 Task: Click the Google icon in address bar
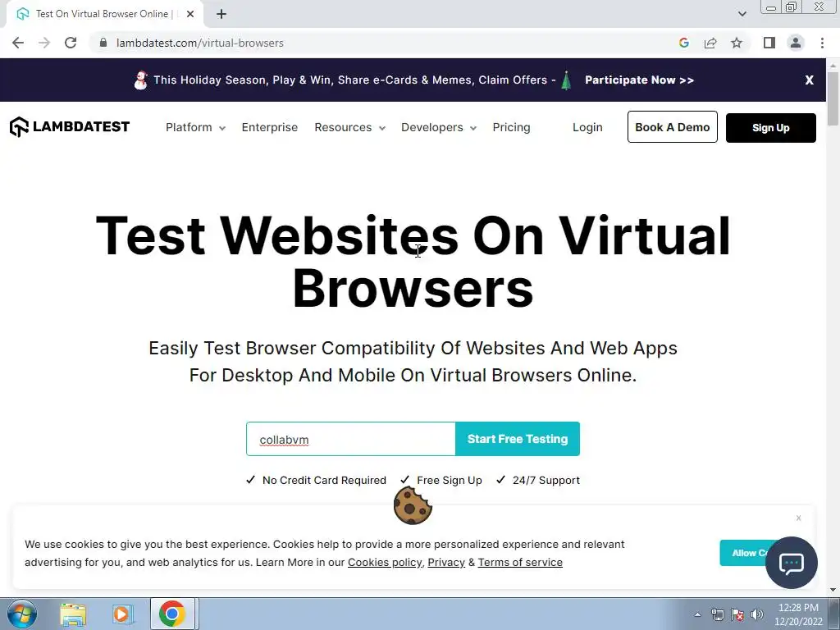[683, 43]
